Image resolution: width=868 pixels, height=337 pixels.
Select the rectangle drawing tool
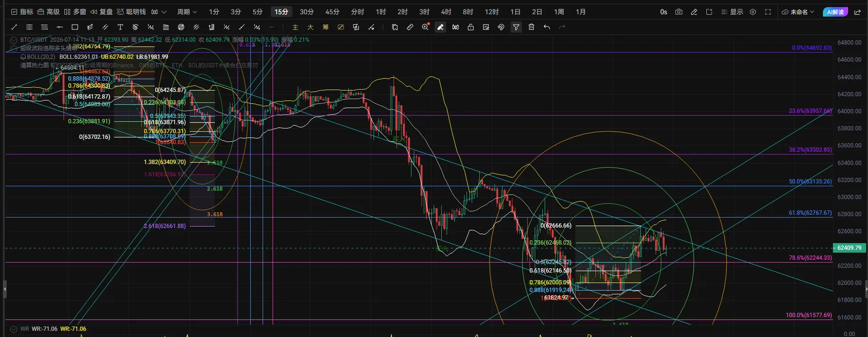click(x=75, y=27)
